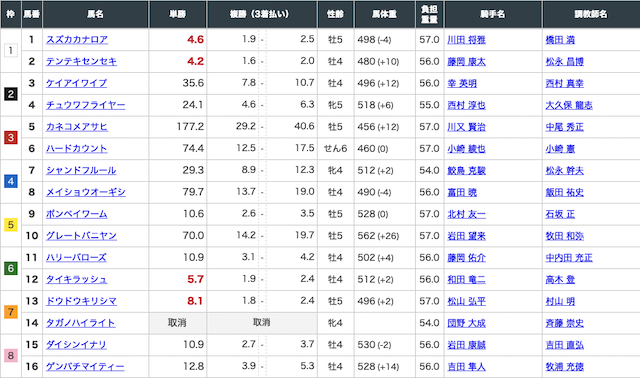Open trainer link 吉田 直弘 in ダイシンイナリ row

click(x=564, y=345)
